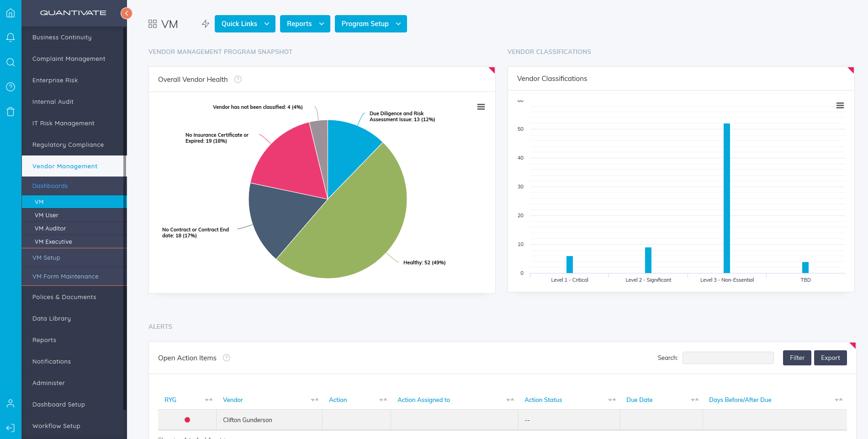This screenshot has height=439, width=868.
Task: Click the lightning bolt icon beside VM
Action: (x=205, y=23)
